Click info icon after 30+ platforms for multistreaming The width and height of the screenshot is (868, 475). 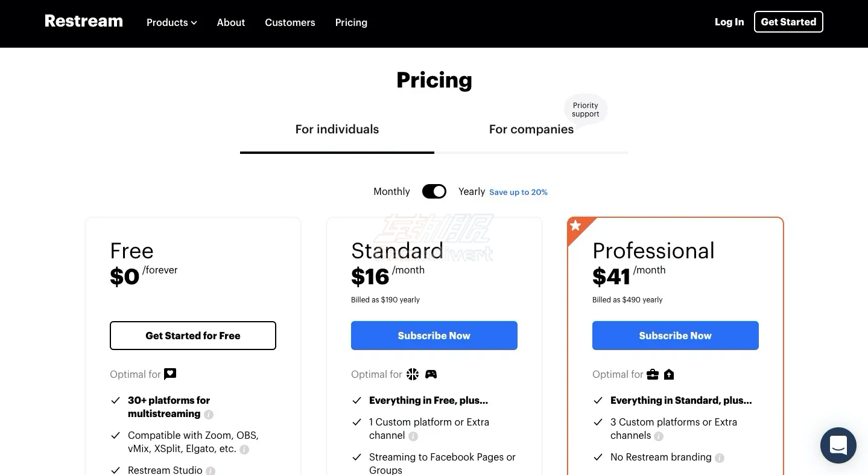(x=209, y=415)
